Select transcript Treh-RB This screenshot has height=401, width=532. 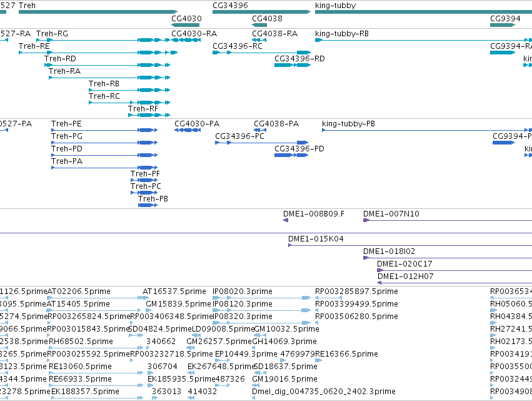(129, 90)
